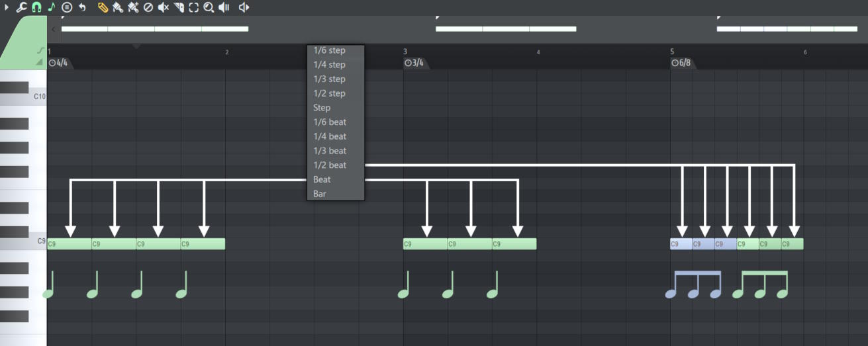This screenshot has height=346, width=868.
Task: Expand the 4/4 time signature marker
Action: pos(58,63)
